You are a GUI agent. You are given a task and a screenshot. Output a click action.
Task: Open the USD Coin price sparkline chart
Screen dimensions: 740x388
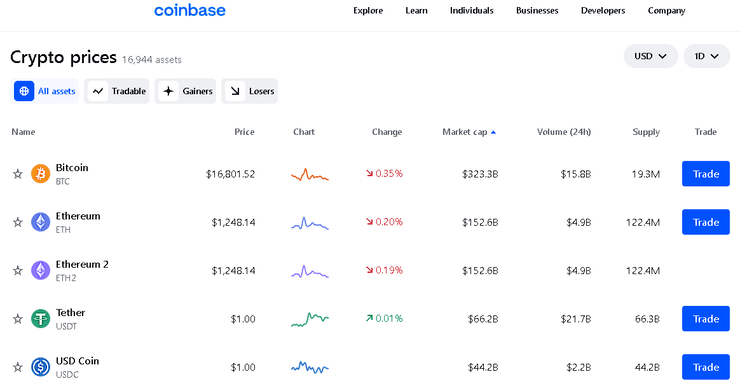pos(310,367)
